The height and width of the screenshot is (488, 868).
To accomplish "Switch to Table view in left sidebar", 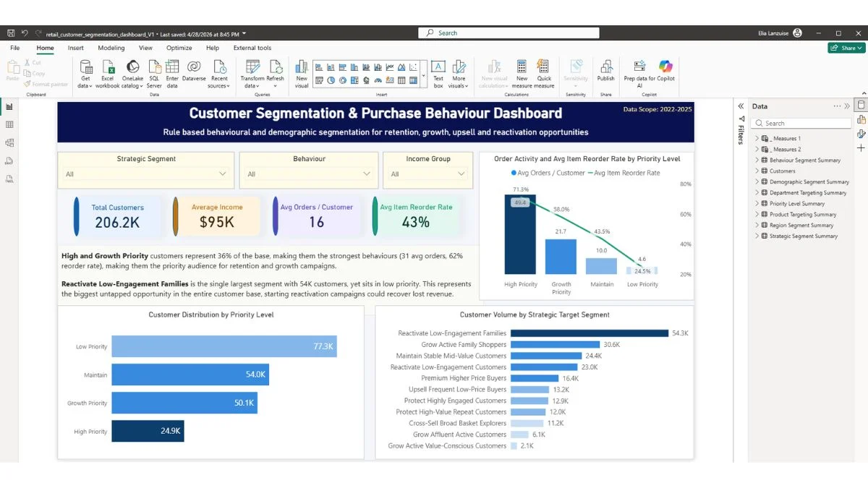I will tap(9, 125).
